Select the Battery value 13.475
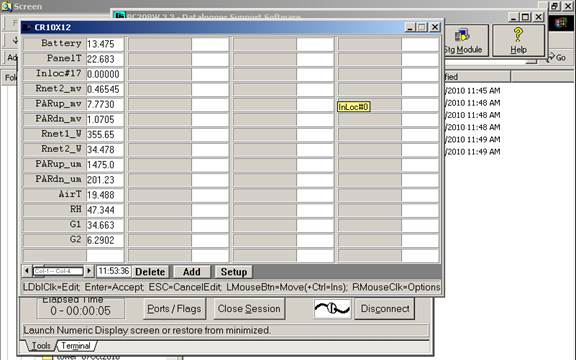The height and width of the screenshot is (360, 576). [105, 44]
